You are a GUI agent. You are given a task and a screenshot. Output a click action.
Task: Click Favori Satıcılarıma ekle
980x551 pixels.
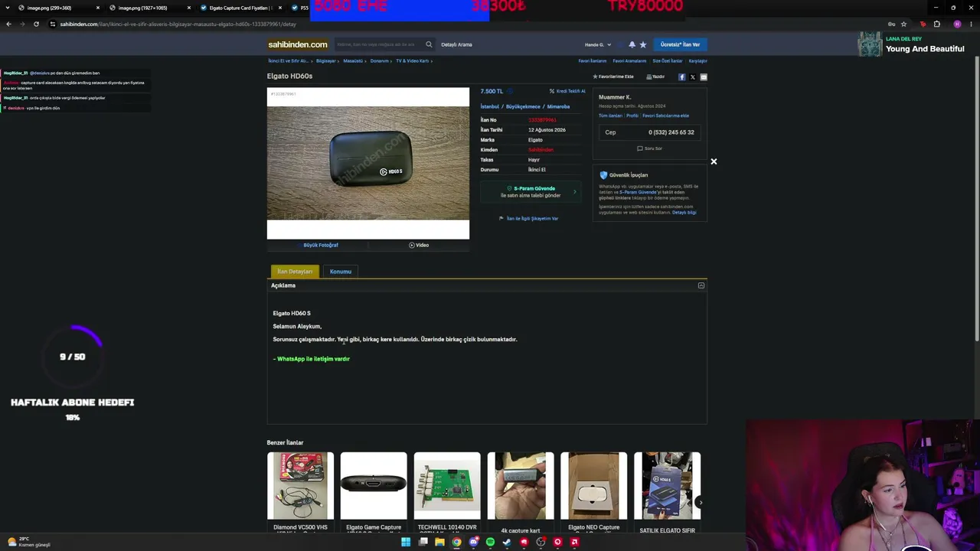click(665, 116)
